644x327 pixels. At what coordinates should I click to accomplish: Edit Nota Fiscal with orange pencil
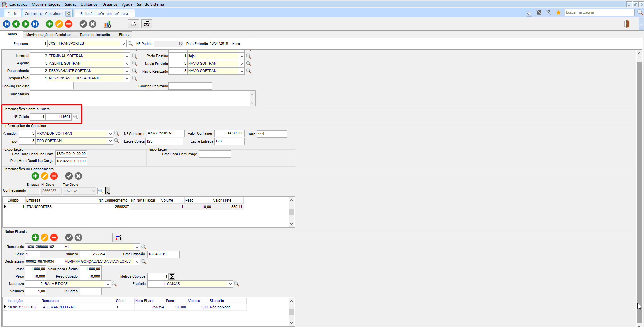point(45,238)
